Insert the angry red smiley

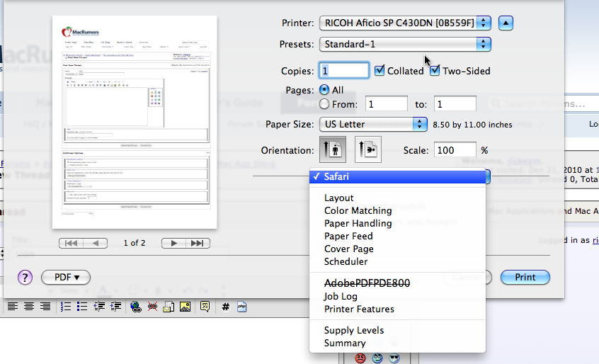[360, 358]
